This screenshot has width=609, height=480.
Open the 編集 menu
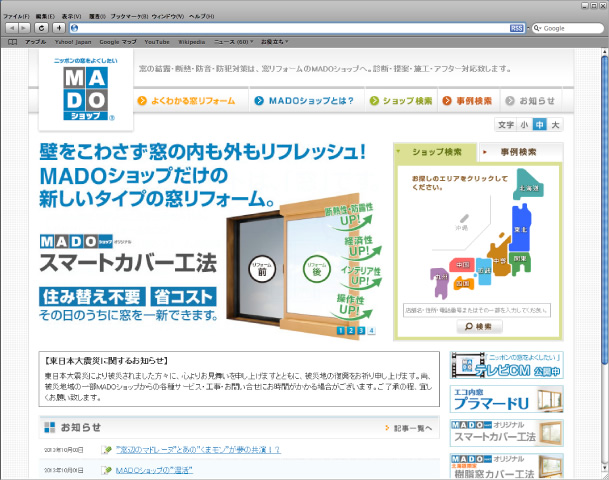tap(45, 16)
